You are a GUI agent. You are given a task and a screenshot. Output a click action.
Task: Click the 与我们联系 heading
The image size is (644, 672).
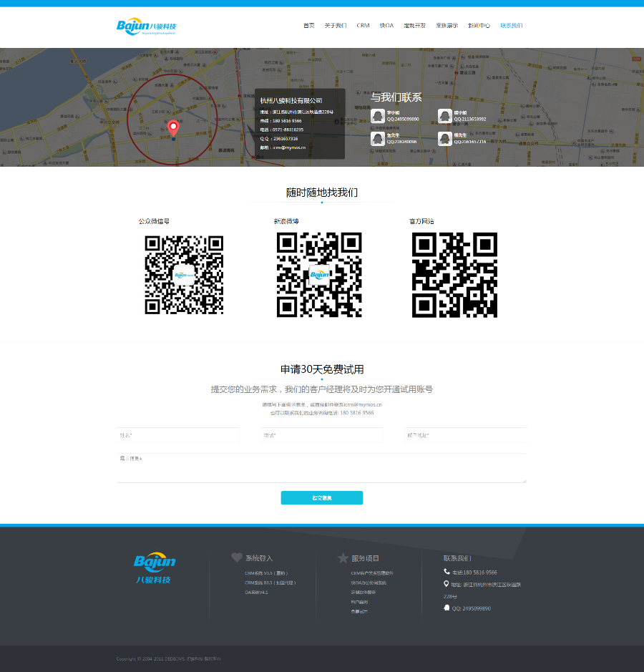(x=396, y=97)
